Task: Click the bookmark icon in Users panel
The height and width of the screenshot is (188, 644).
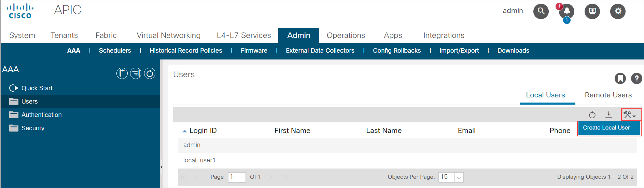Action: coord(620,78)
